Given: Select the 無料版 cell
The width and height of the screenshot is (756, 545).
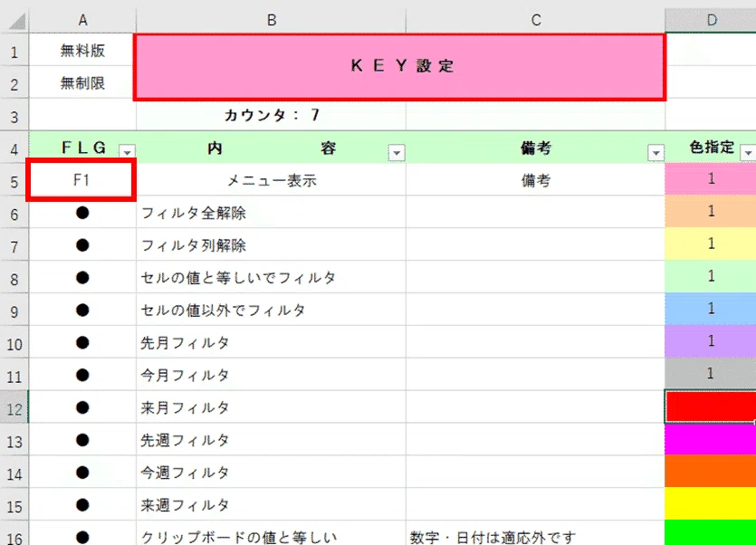Looking at the screenshot, I should click(82, 50).
